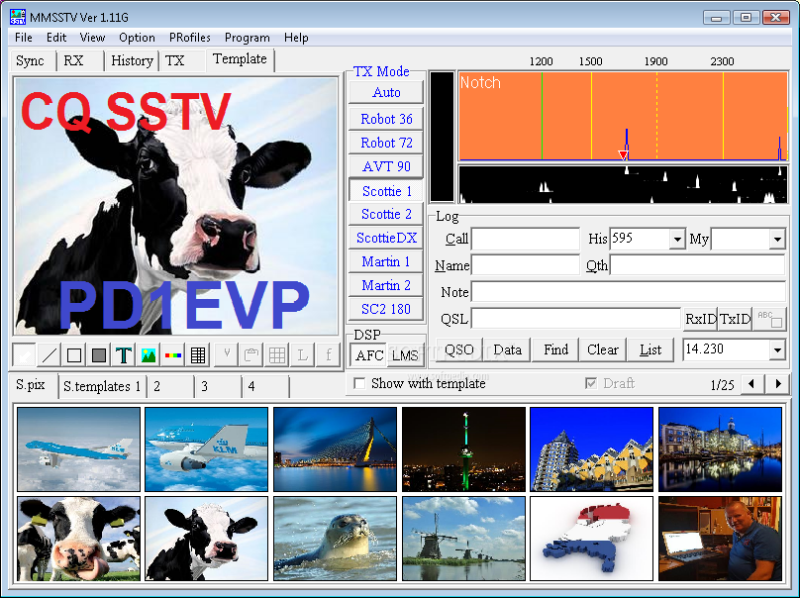Select the Netherlands flag map thumbnail
This screenshot has height=598, width=800.
point(591,538)
